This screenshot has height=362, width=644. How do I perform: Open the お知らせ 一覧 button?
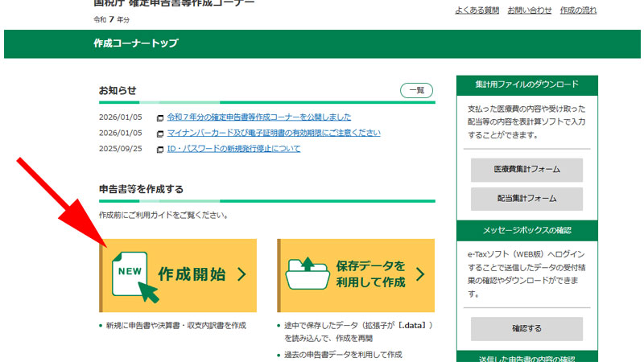coord(416,90)
